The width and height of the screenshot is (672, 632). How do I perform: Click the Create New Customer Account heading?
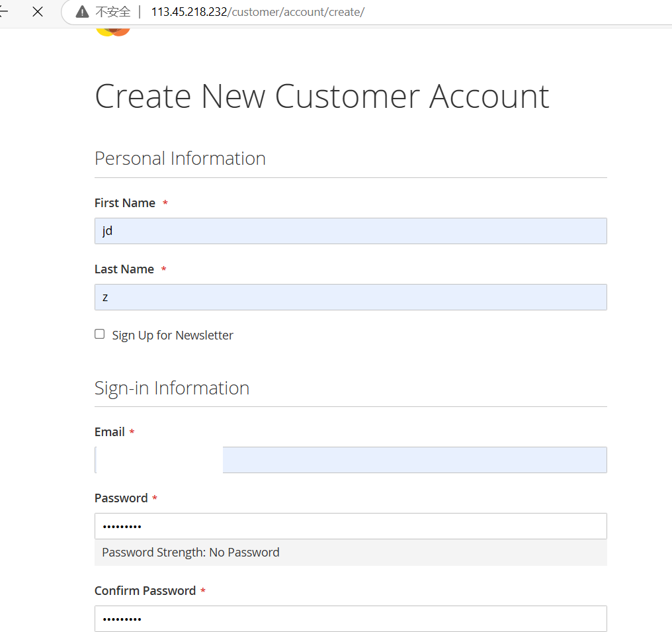click(322, 97)
